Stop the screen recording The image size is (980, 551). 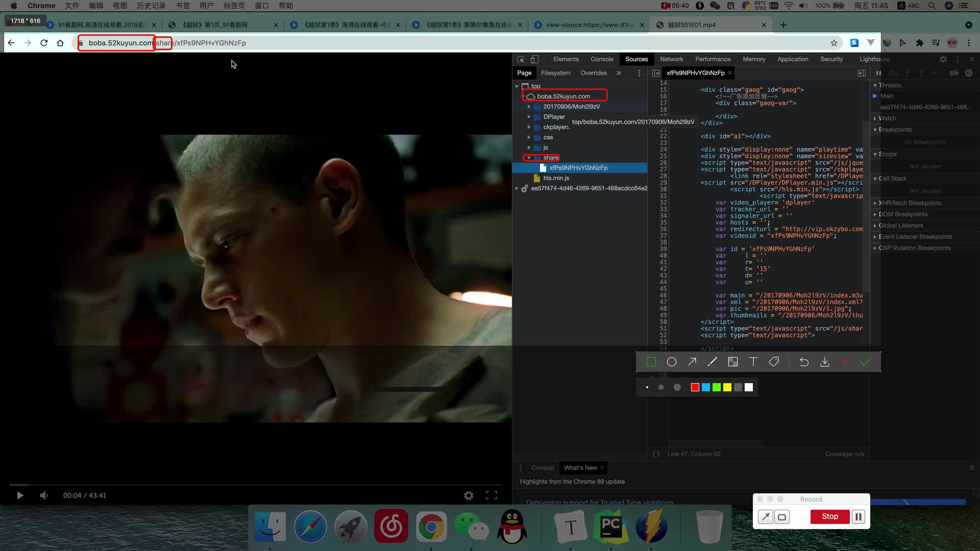click(x=830, y=516)
